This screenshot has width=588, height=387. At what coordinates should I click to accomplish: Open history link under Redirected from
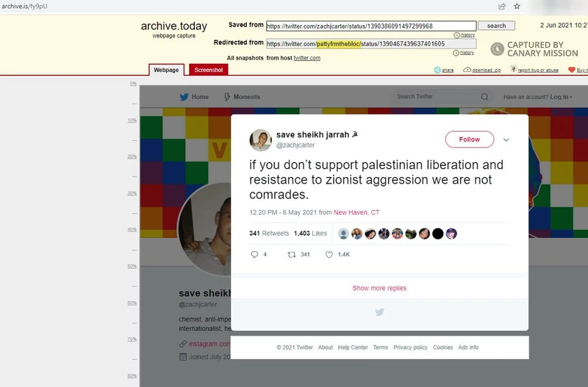tap(467, 53)
